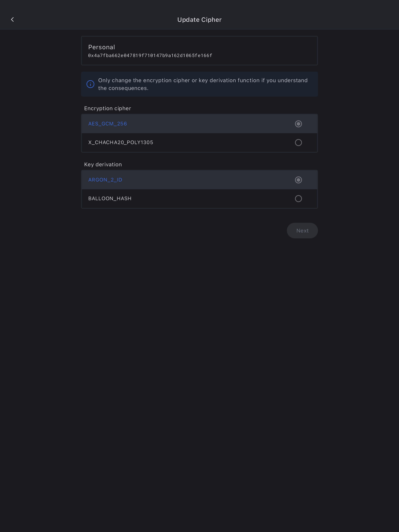This screenshot has width=399, height=532.
Task: Click the blue info circle icon
Action: [90, 84]
